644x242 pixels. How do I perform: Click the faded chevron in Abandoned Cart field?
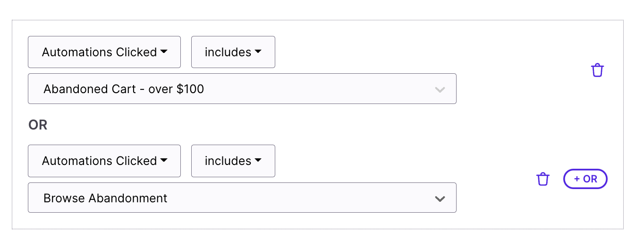coord(440,89)
